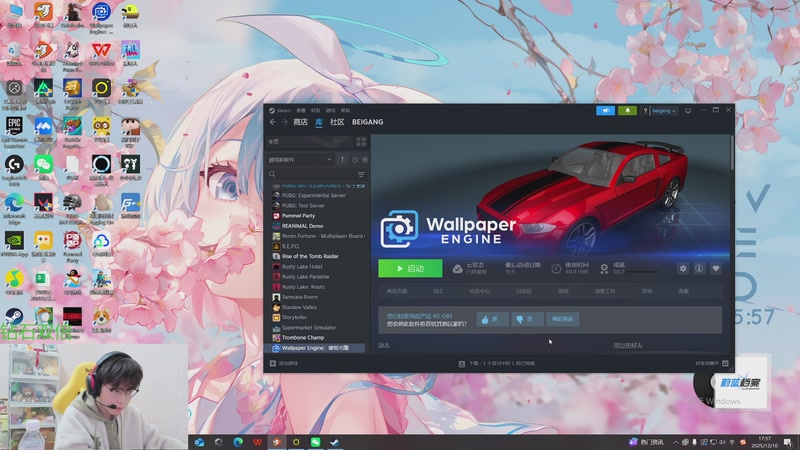Open the 商店页面 (store page) link tab

click(x=397, y=291)
